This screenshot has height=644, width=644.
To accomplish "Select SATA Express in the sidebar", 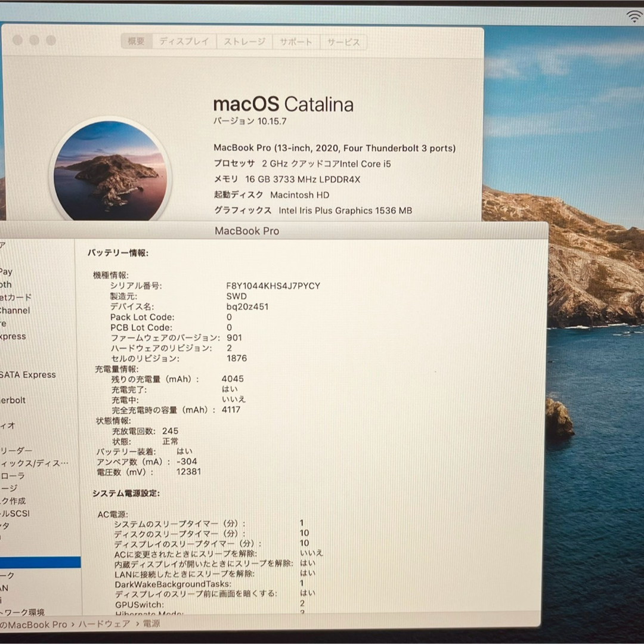I will [28, 374].
